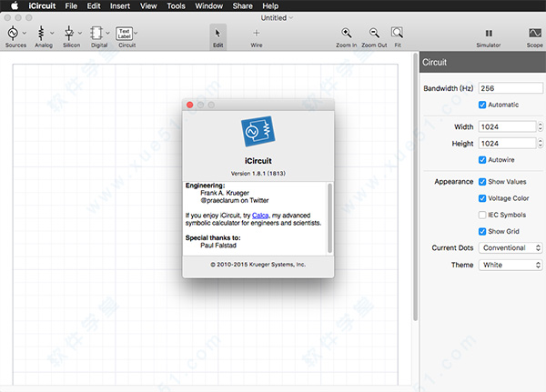Follow the Calca link in About dialog
546x392 pixels.
click(260, 216)
